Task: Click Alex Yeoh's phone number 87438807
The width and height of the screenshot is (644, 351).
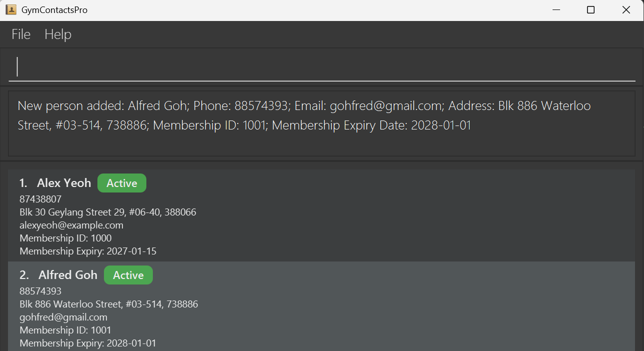Action: click(40, 199)
